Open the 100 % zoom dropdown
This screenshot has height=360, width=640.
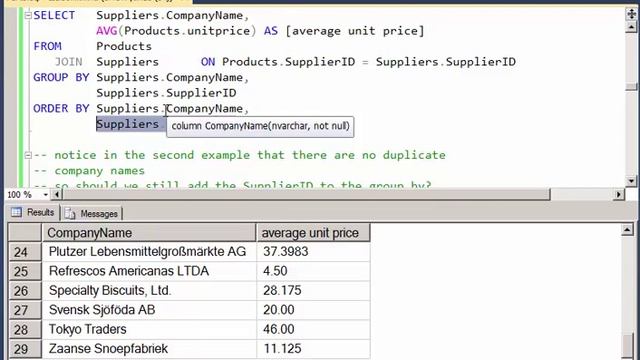pyautogui.click(x=45, y=195)
